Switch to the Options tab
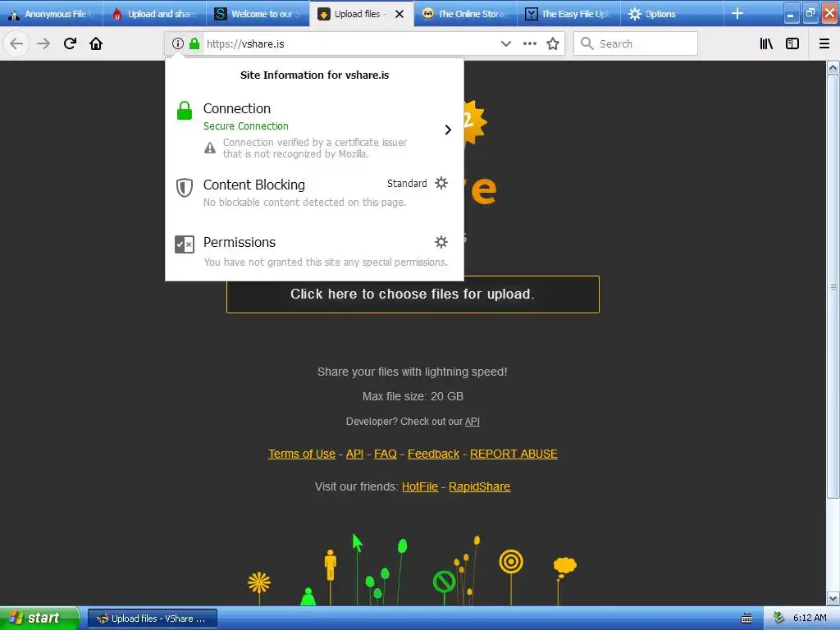The width and height of the screenshot is (840, 630). 672,14
